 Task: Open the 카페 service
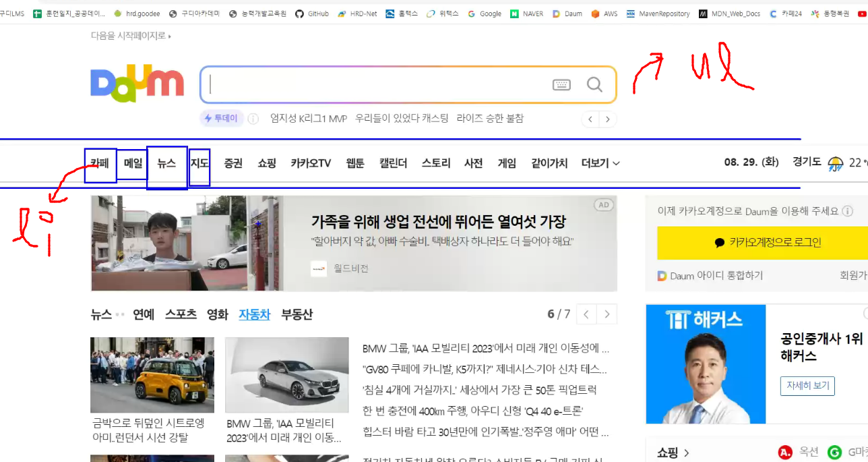coord(100,163)
